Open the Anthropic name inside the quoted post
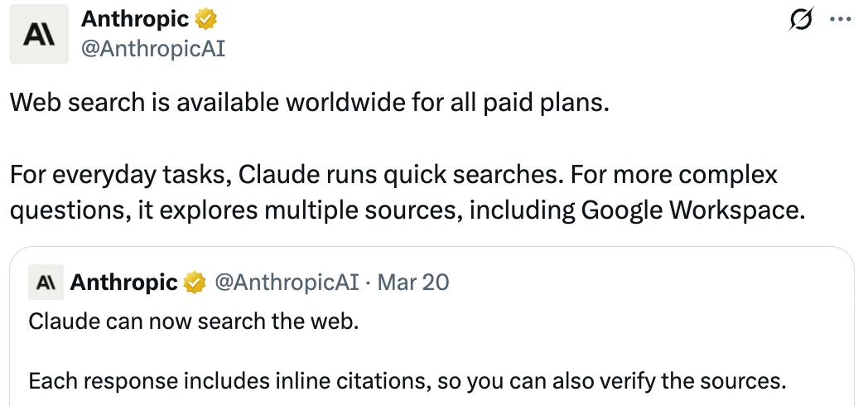This screenshot has width=868, height=406. (x=124, y=283)
